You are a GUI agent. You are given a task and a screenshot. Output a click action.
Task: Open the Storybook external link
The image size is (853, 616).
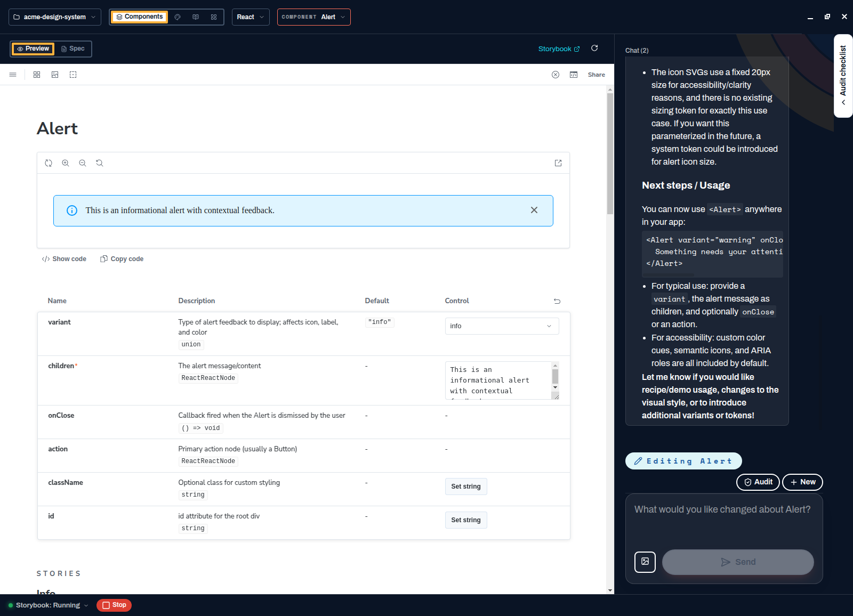pos(559,49)
